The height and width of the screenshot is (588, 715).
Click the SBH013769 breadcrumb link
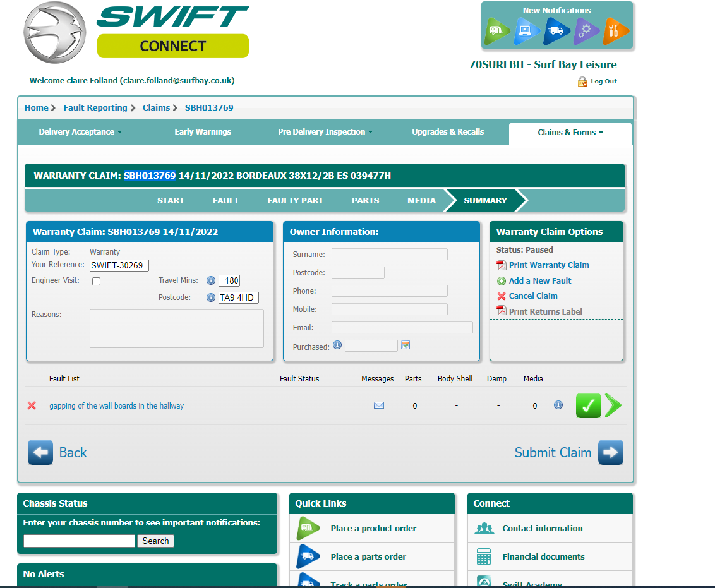click(x=209, y=108)
